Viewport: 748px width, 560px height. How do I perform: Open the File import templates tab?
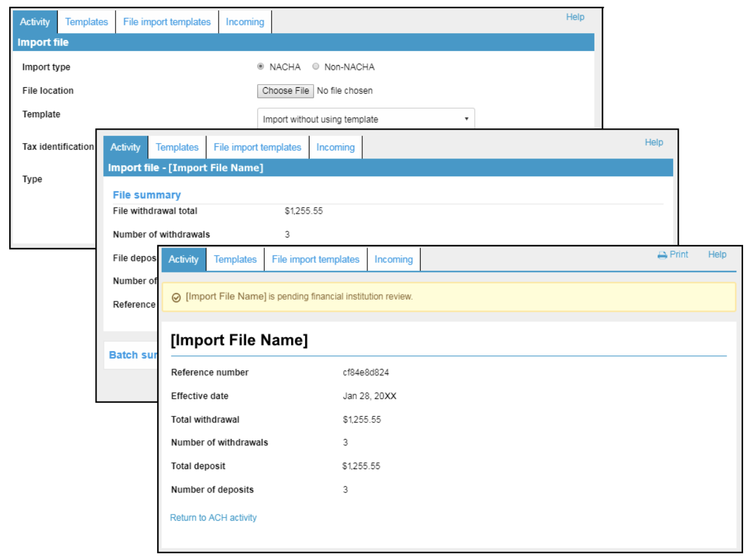[x=315, y=259]
